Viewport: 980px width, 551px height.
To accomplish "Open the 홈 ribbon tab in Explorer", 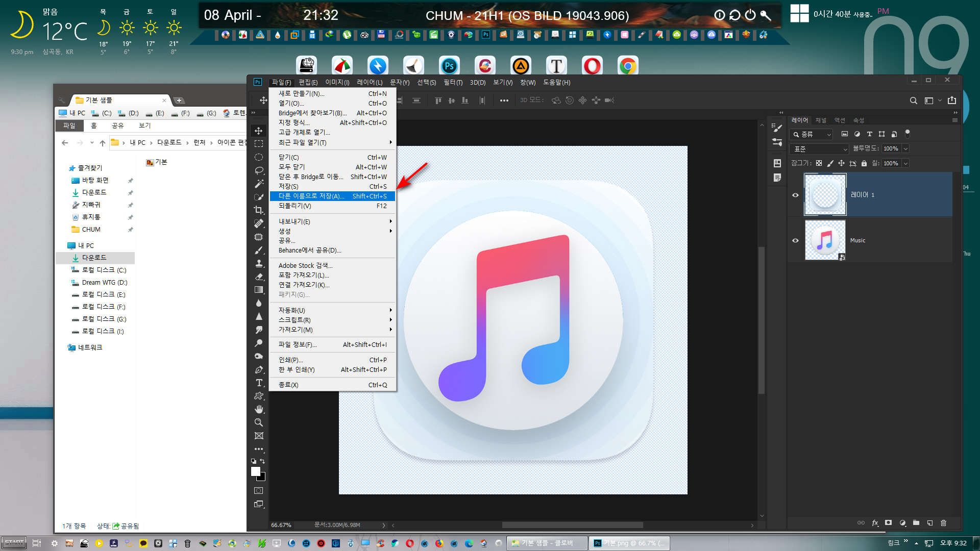I will [x=93, y=126].
